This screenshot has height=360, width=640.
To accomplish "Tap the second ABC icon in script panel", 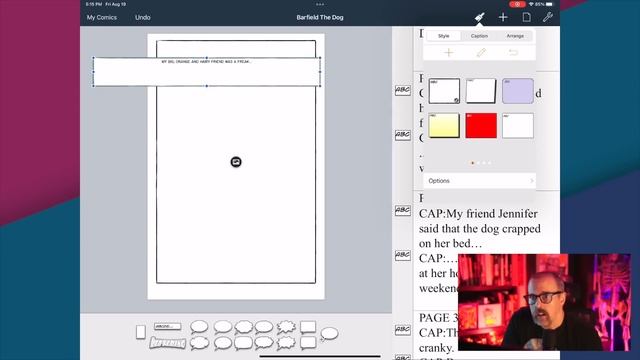I will pyautogui.click(x=402, y=135).
